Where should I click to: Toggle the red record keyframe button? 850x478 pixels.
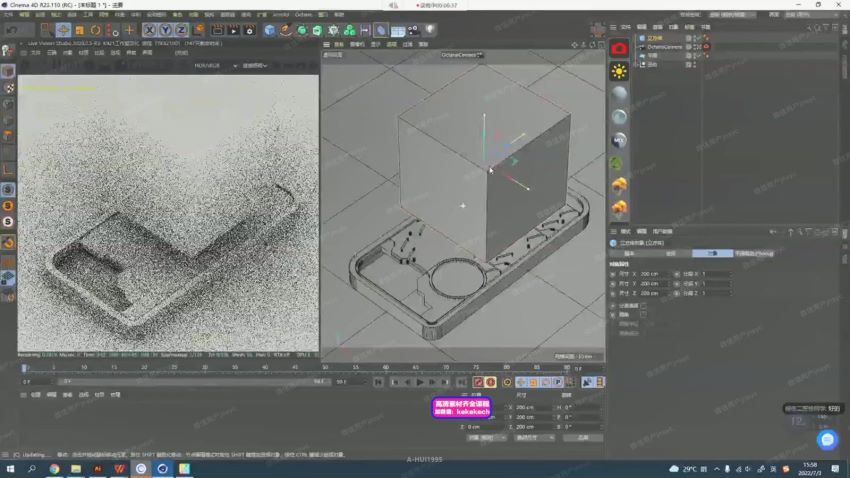(x=478, y=382)
